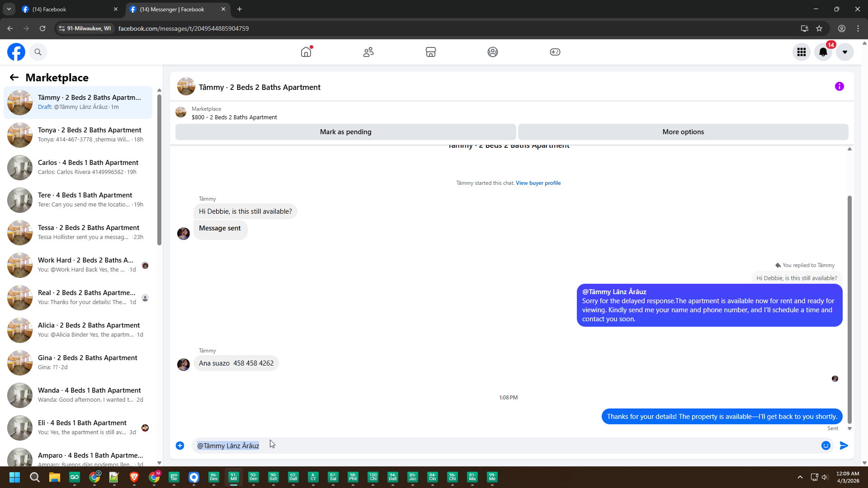
Task: Bookmark this page with the star icon
Action: click(x=819, y=28)
